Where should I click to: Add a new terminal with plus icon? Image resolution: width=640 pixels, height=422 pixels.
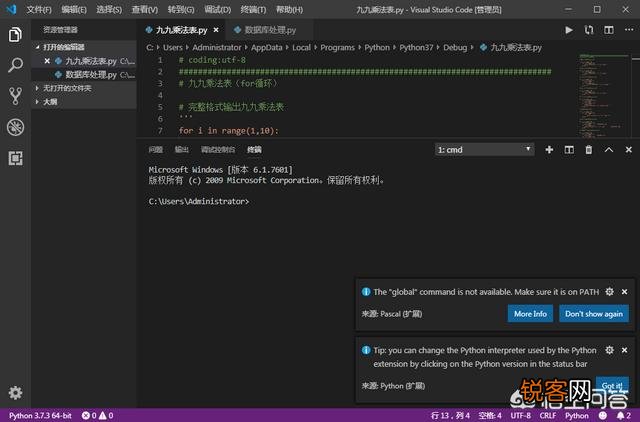[549, 150]
